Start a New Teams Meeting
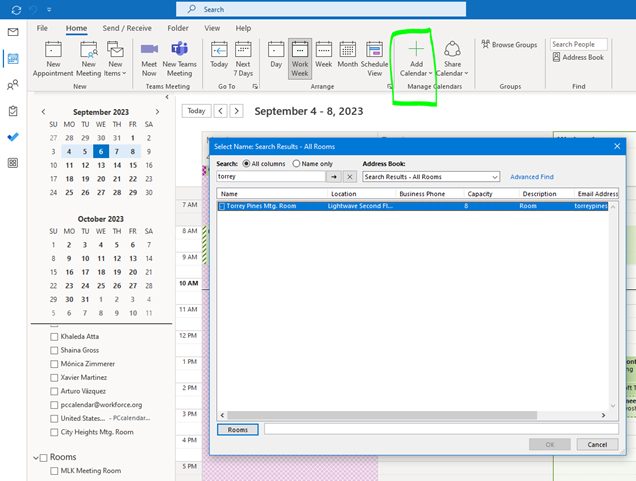636x481 pixels. (178, 50)
